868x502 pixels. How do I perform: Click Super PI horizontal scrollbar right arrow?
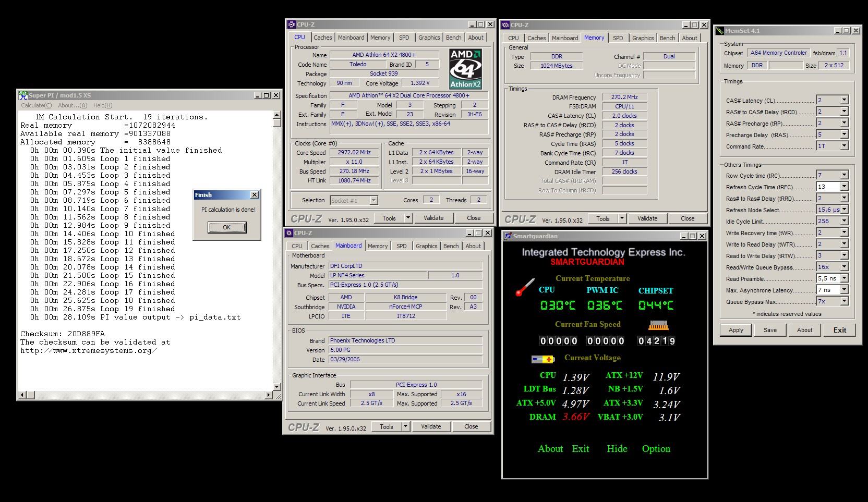[269, 395]
